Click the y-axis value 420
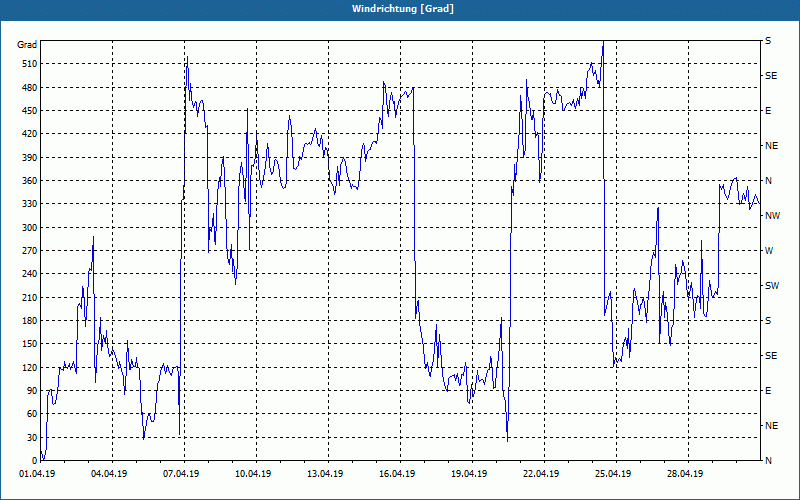 (30, 134)
